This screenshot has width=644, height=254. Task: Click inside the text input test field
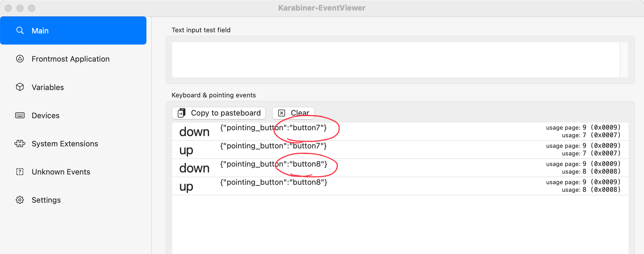click(395, 60)
